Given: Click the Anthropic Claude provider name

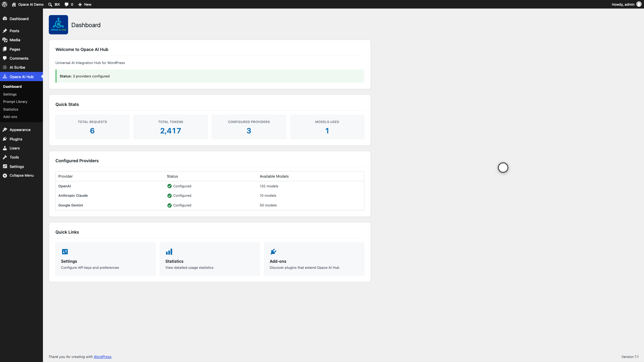Looking at the screenshot, I should click(x=73, y=196).
